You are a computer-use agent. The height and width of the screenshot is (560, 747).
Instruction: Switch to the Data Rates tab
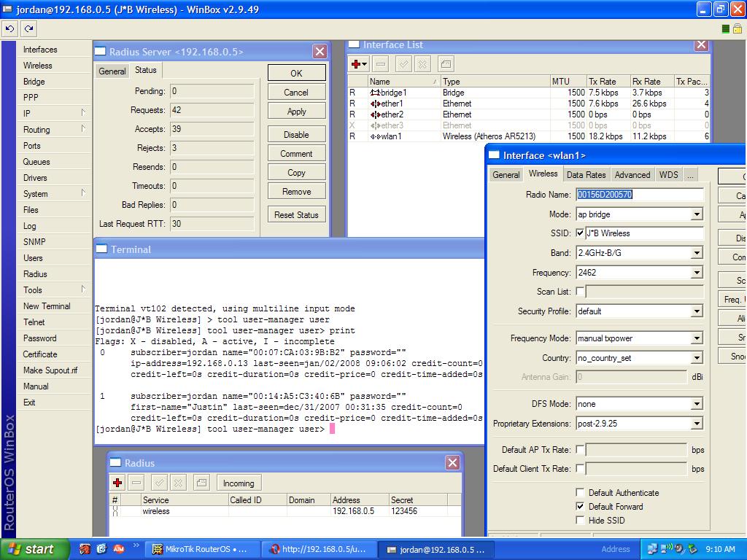586,175
